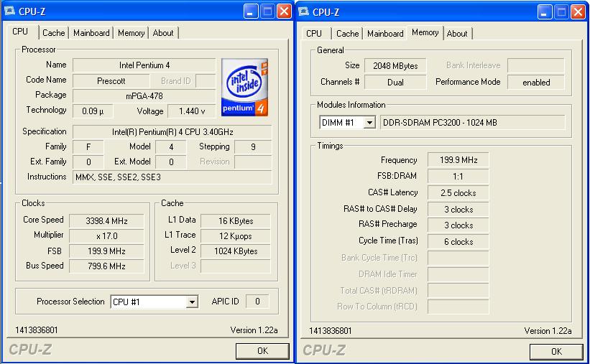Click the Package field mPGA-478

click(144, 96)
